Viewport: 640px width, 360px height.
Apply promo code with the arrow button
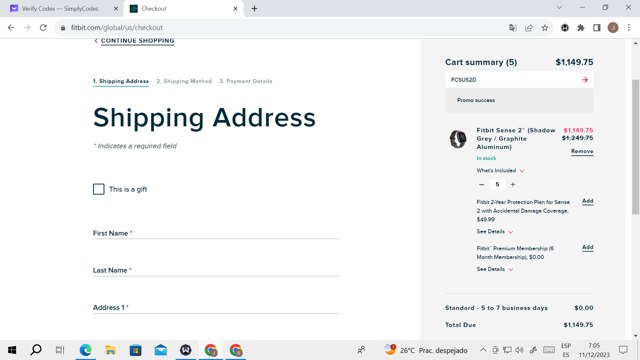585,80
